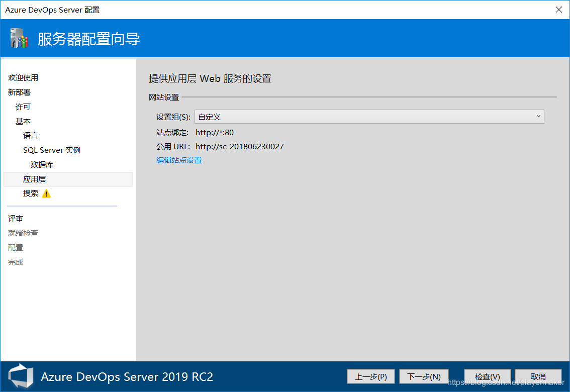Close the Azure DevOps Server 配置 window

(x=559, y=10)
